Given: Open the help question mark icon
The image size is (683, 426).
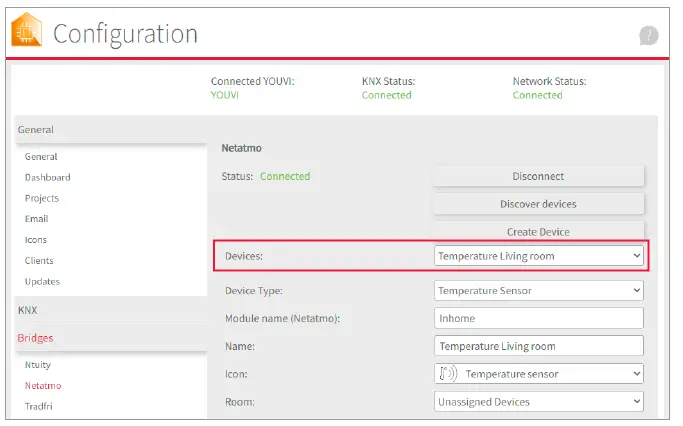Looking at the screenshot, I should [x=649, y=36].
